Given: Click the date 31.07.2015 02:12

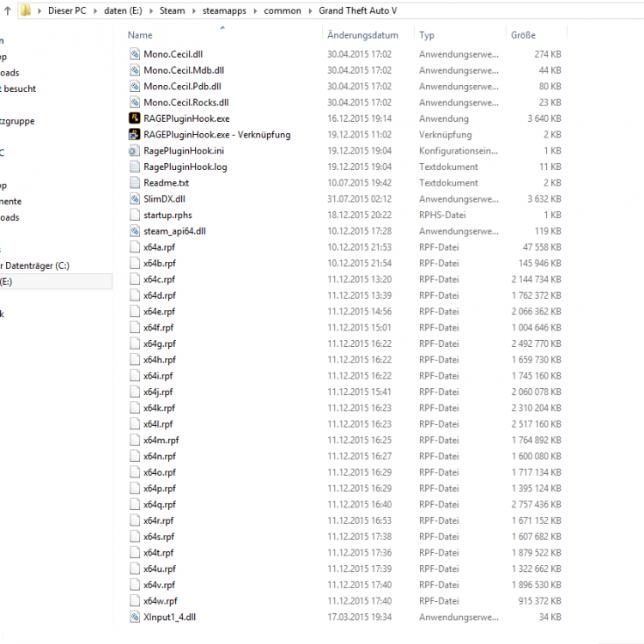Looking at the screenshot, I should point(360,199).
